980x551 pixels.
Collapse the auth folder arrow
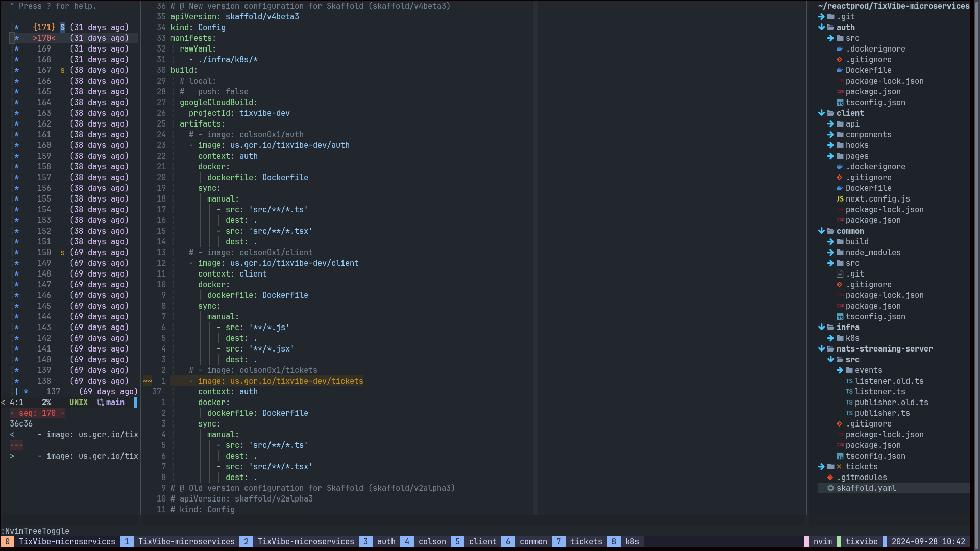[821, 28]
